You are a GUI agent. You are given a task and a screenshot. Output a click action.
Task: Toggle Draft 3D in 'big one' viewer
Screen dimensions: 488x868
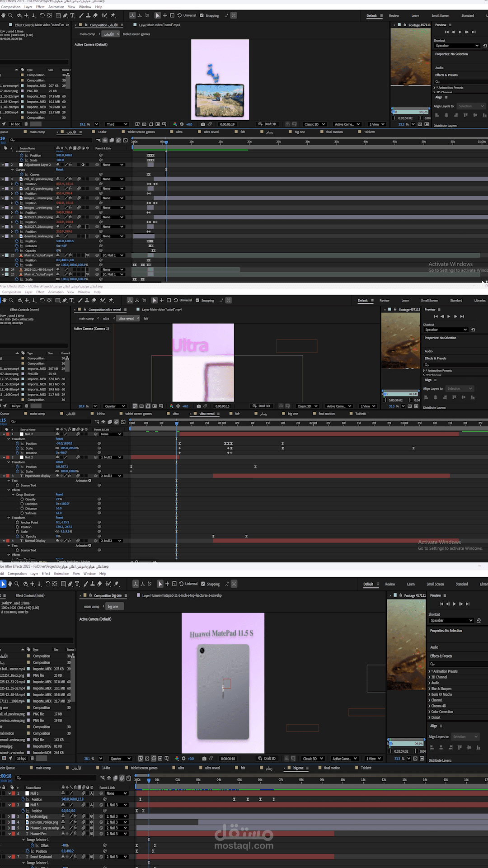coord(267,759)
